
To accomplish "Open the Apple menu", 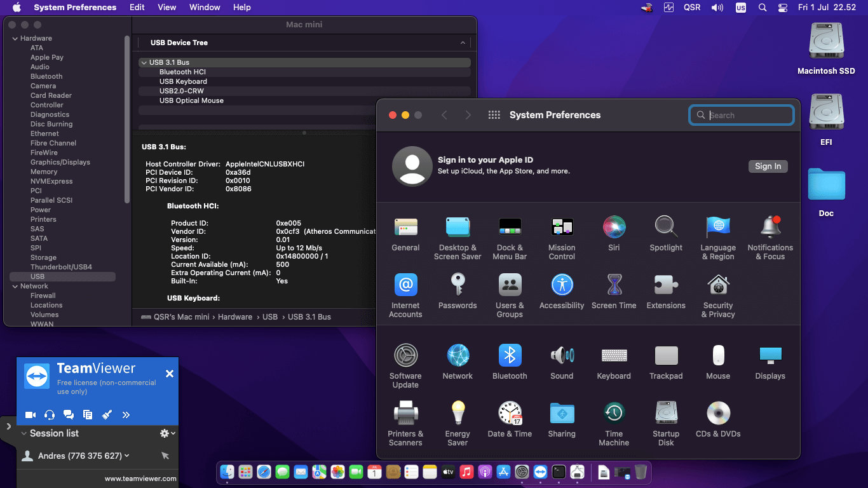I will (16, 7).
